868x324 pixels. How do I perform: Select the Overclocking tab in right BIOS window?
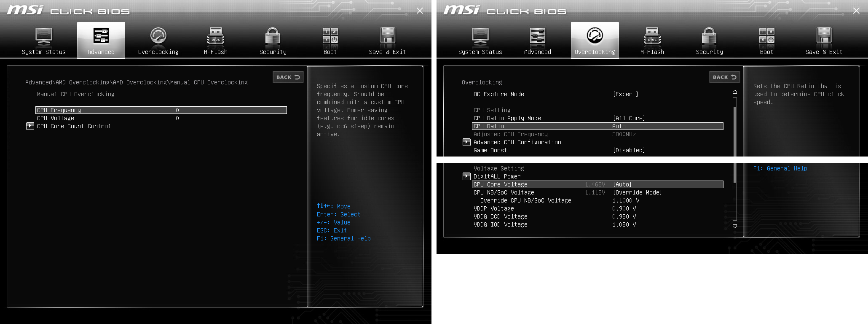(x=595, y=40)
